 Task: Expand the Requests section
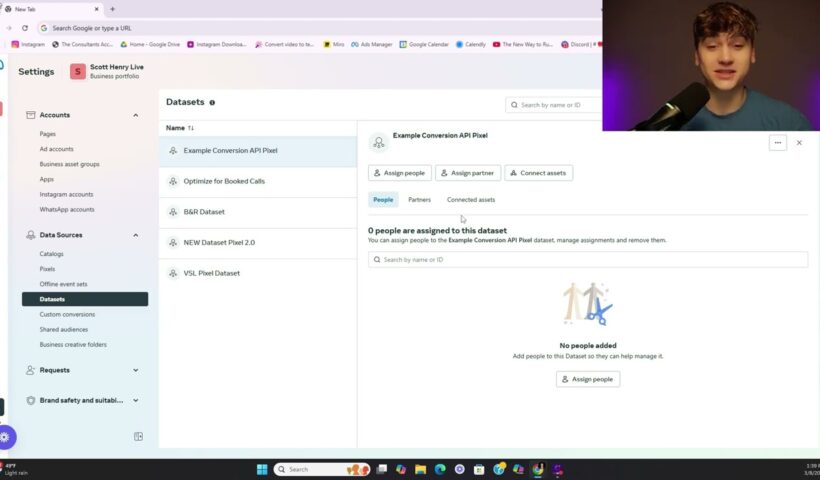[x=136, y=370]
